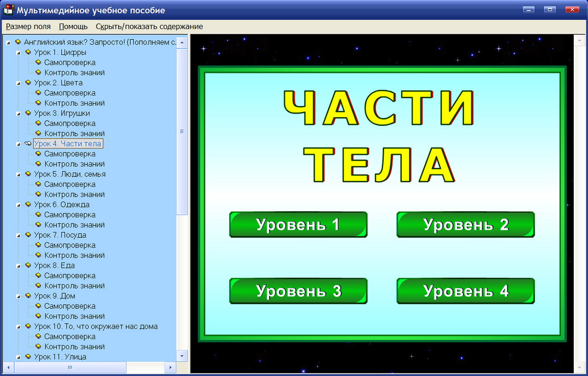Click the Контроль знаний page icon under Урок 1
The image size is (588, 376).
[x=38, y=73]
